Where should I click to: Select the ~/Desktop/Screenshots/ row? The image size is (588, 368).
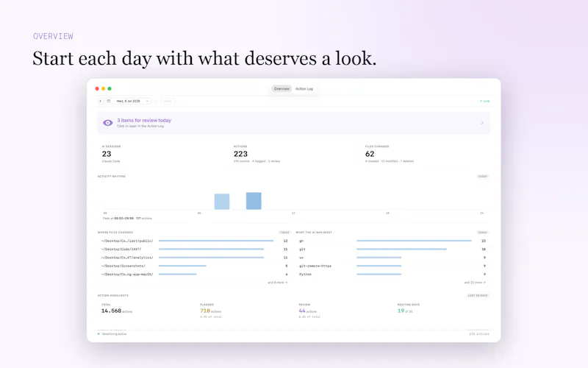pyautogui.click(x=194, y=266)
